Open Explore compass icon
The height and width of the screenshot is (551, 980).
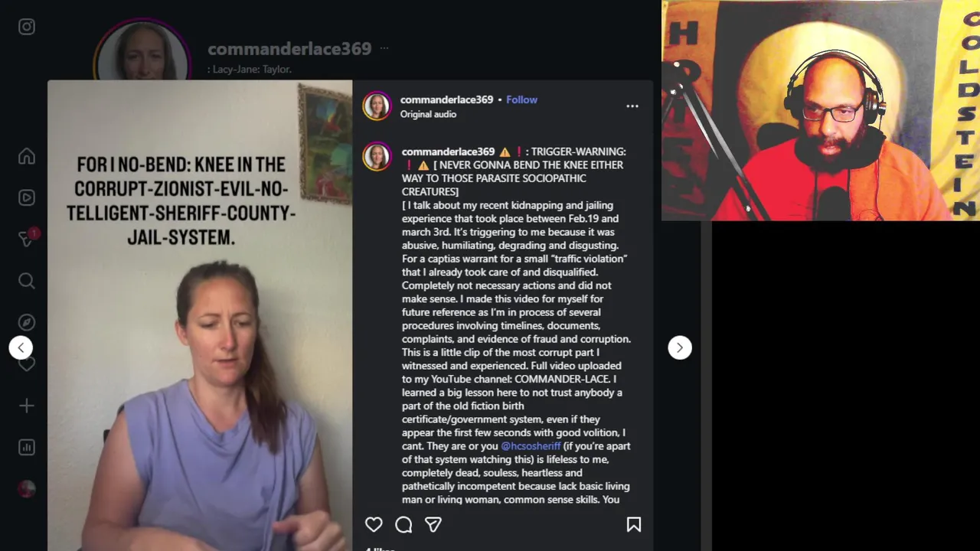coord(27,322)
